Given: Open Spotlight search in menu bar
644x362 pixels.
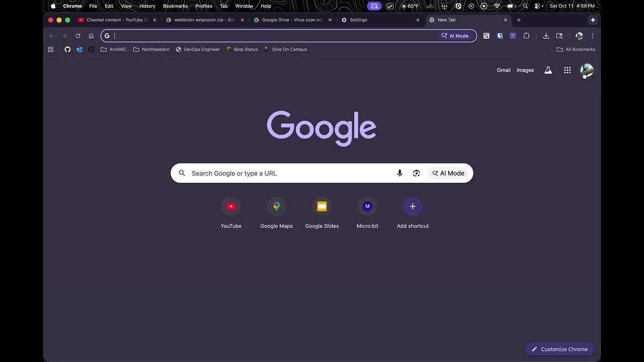Looking at the screenshot, I should [x=525, y=6].
